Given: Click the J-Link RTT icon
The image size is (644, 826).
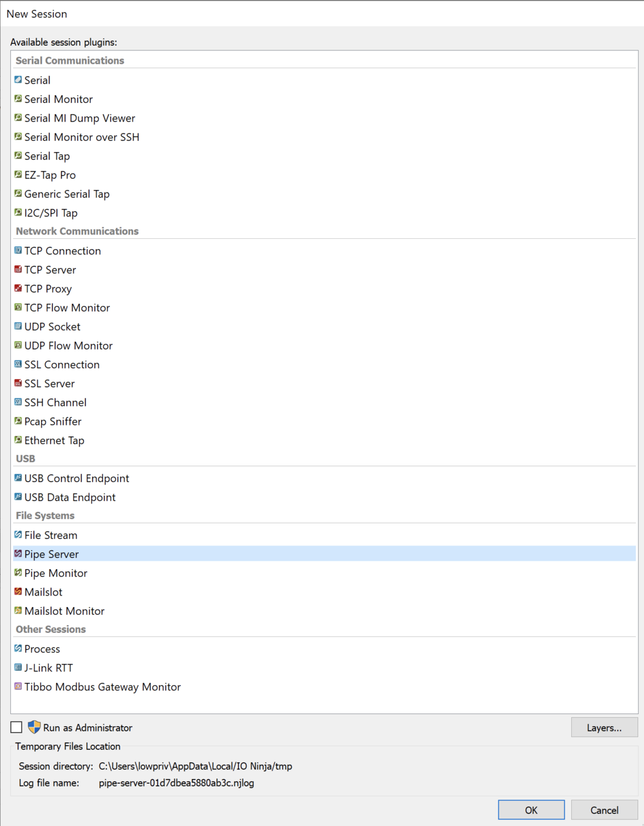Looking at the screenshot, I should [18, 668].
